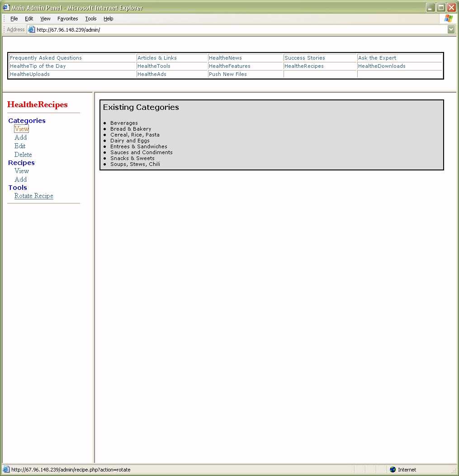Open the File menu
Viewport: 459px width, 476px height.
[14, 19]
